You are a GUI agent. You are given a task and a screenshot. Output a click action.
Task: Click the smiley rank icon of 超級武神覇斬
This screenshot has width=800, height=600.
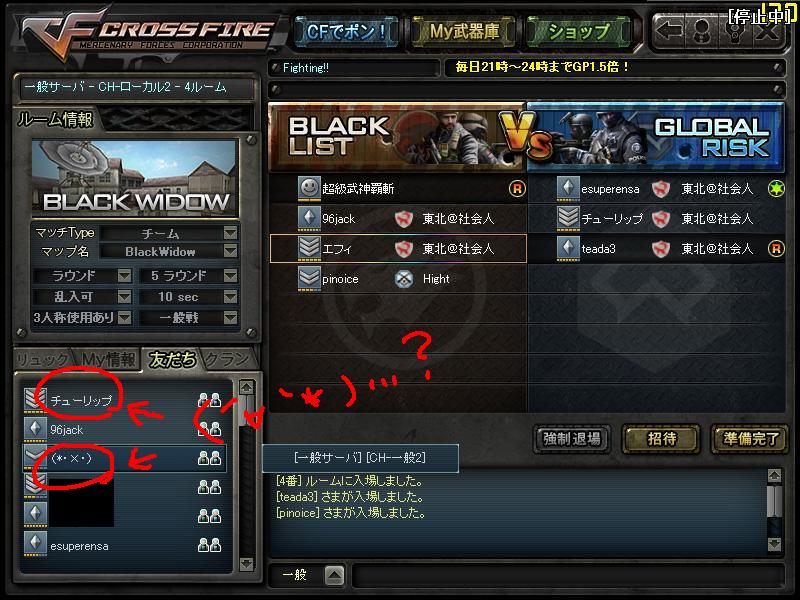pyautogui.click(x=309, y=188)
